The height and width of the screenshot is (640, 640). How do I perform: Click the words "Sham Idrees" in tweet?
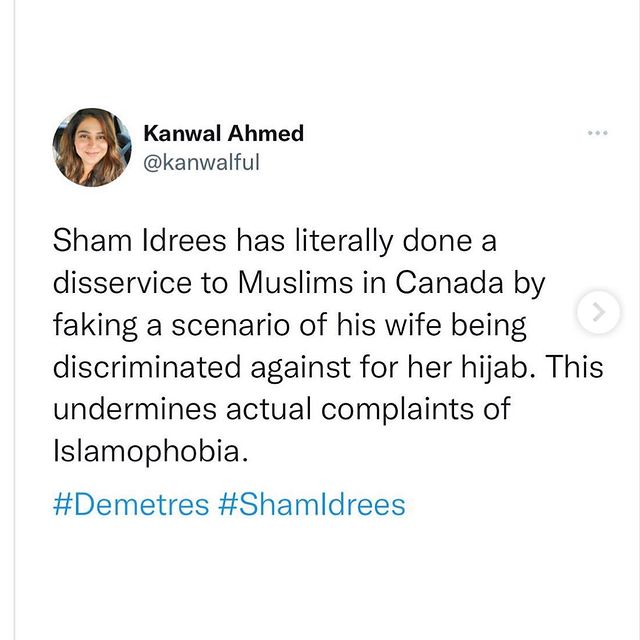(139, 240)
